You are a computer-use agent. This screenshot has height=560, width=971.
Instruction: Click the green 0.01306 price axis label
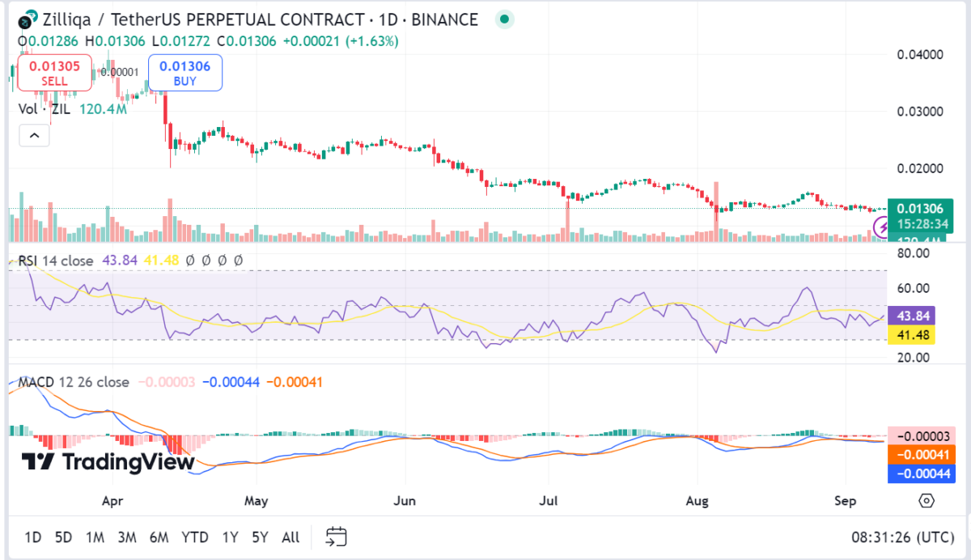pos(921,209)
